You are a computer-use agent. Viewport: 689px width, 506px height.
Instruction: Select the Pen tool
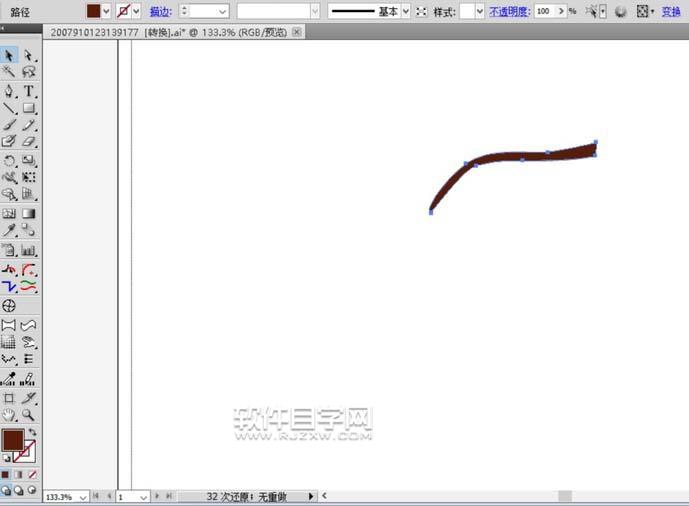[9, 91]
